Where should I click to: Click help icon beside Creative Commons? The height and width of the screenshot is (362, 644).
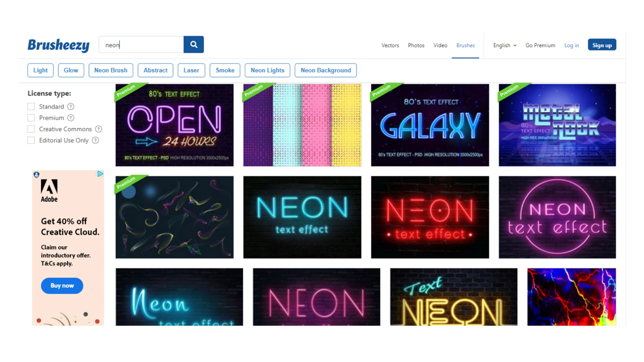click(x=99, y=129)
